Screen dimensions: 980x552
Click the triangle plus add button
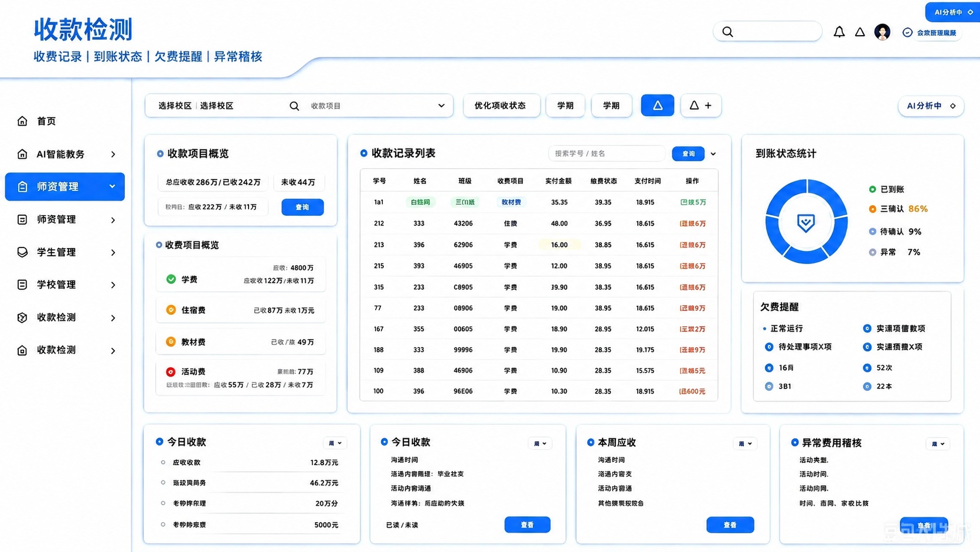coord(701,106)
